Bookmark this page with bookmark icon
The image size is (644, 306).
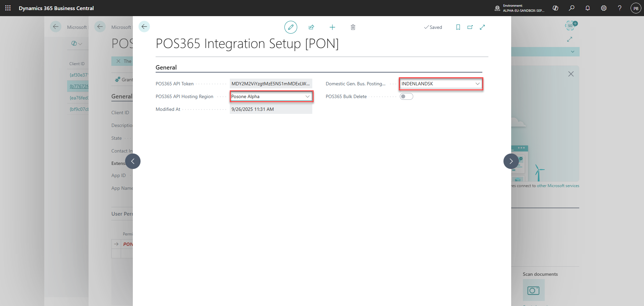tap(458, 27)
